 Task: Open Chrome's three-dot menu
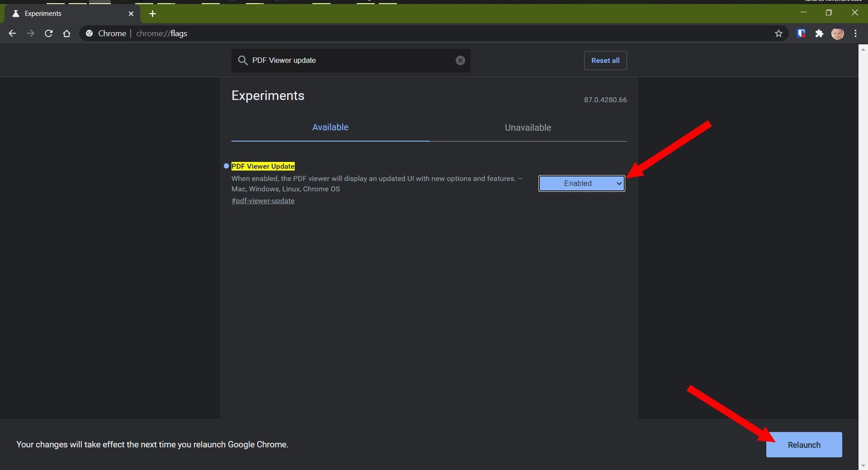tap(855, 33)
